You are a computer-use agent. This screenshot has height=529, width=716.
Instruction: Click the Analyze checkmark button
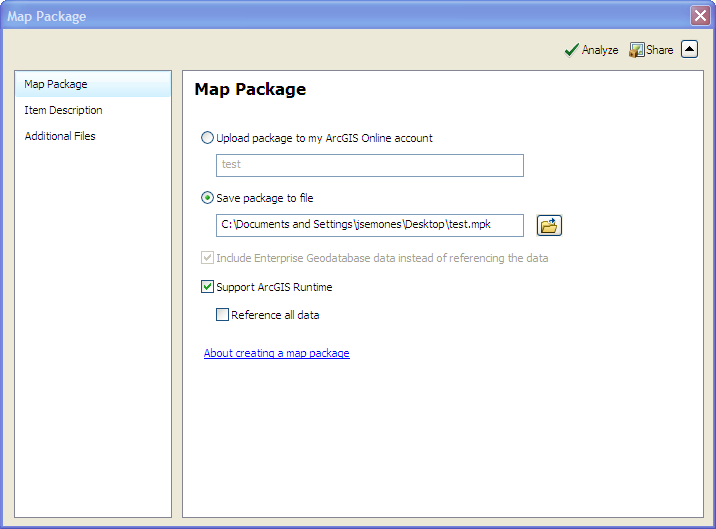tap(591, 50)
